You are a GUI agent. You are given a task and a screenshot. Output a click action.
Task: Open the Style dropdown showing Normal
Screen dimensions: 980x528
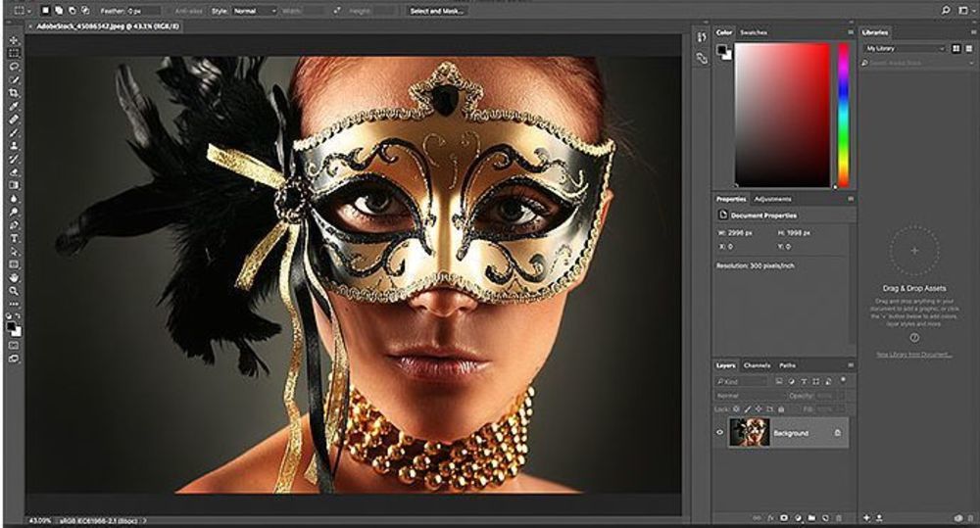point(255,11)
